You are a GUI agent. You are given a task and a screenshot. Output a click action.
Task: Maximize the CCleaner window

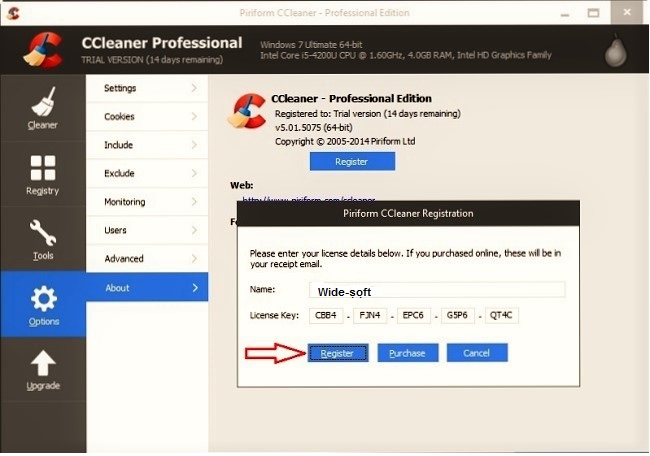point(593,13)
